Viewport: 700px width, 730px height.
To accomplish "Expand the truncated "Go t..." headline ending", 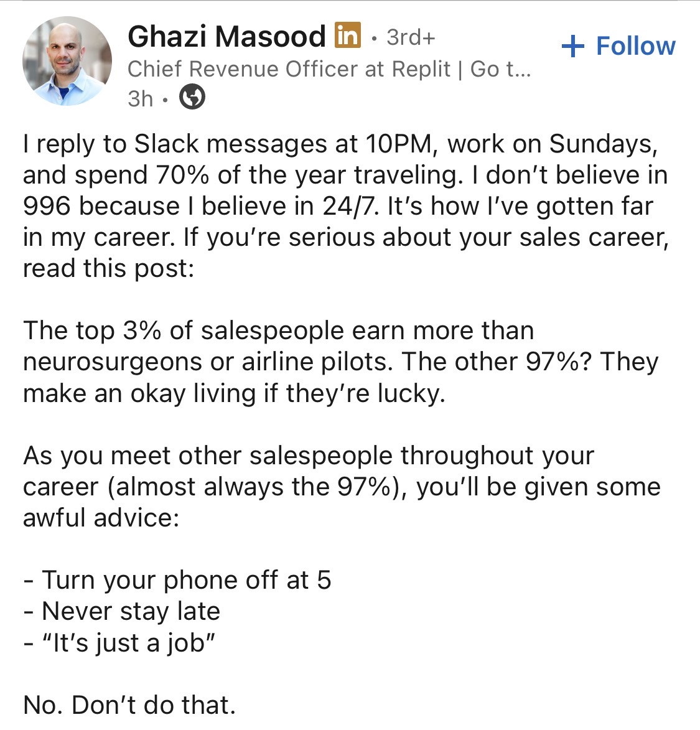I will click(x=500, y=69).
